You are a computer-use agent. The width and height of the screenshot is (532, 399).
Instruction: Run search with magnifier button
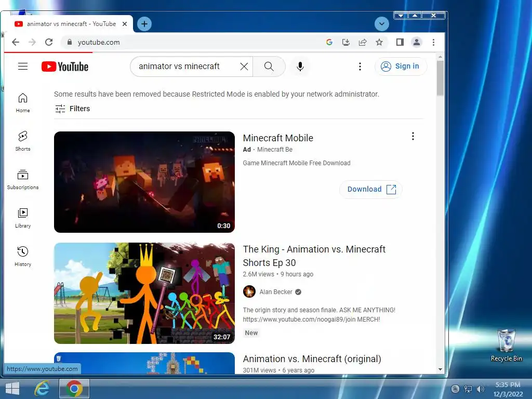pos(269,66)
